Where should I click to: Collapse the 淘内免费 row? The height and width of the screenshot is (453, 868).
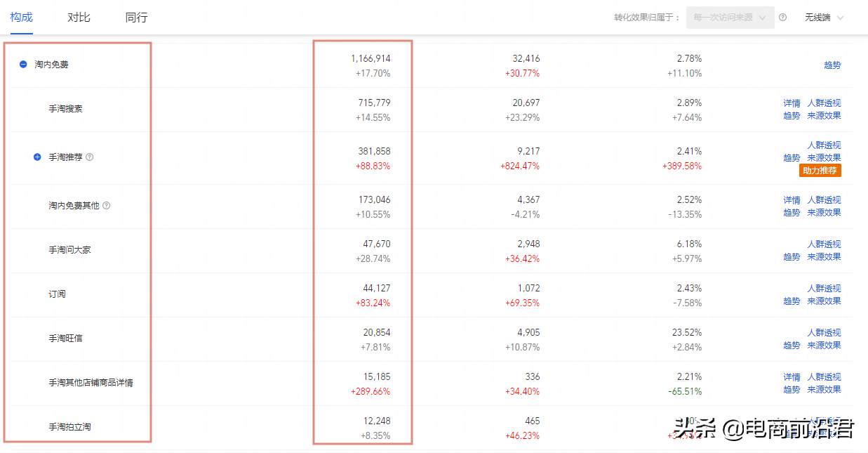coord(23,64)
